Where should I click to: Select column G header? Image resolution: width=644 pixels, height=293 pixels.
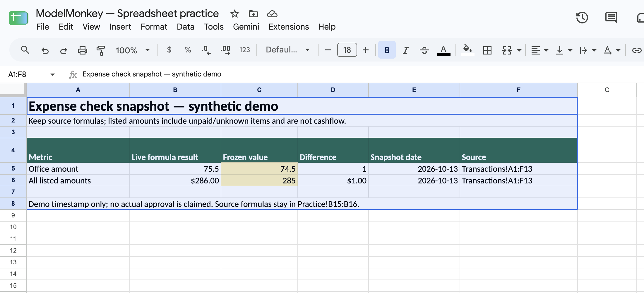(607, 90)
